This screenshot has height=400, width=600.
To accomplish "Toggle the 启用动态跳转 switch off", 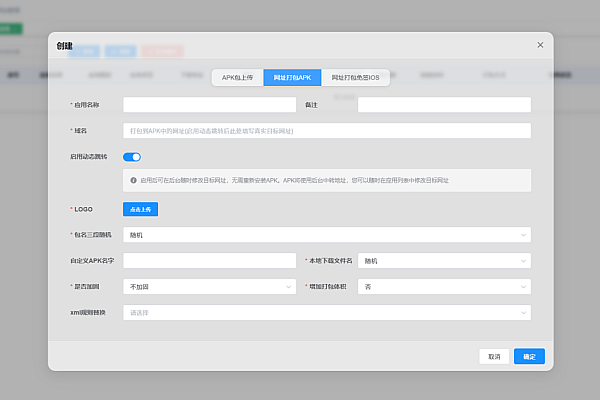I will (132, 157).
